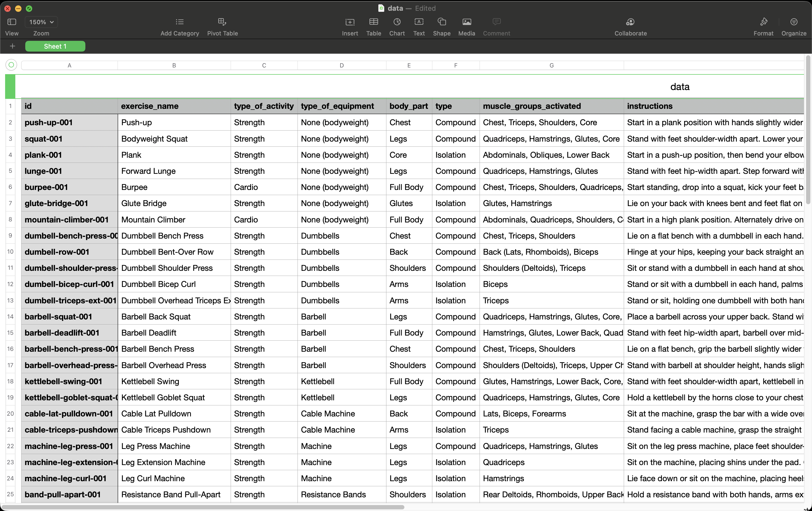Click the table select-all circle handle
Image resolution: width=812 pixels, height=511 pixels.
pyautogui.click(x=11, y=64)
